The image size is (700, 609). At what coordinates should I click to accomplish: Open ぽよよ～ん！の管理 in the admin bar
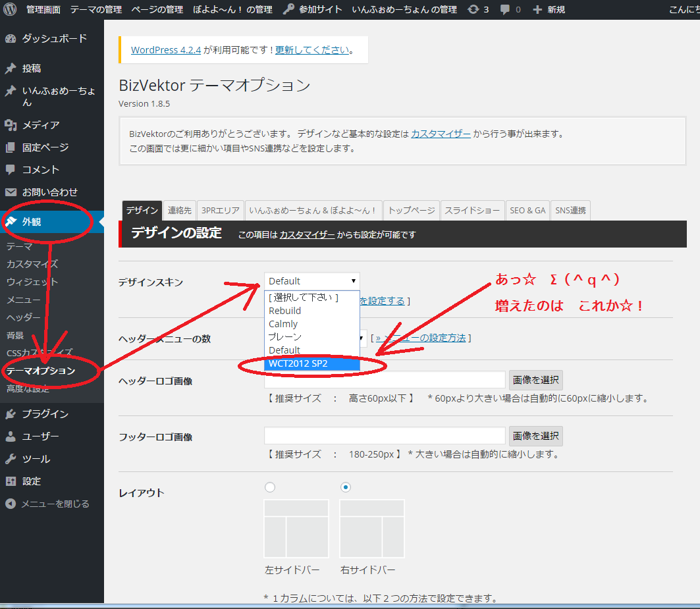[x=232, y=9]
